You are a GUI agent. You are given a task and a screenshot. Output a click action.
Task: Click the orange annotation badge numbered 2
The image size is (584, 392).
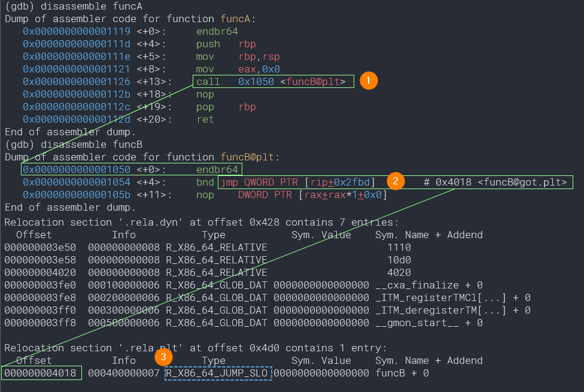coord(396,181)
